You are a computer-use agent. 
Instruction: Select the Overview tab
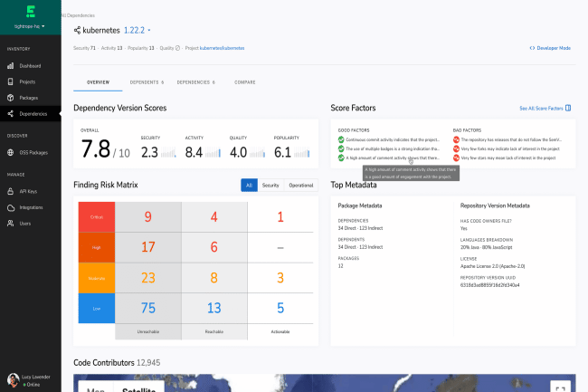98,82
